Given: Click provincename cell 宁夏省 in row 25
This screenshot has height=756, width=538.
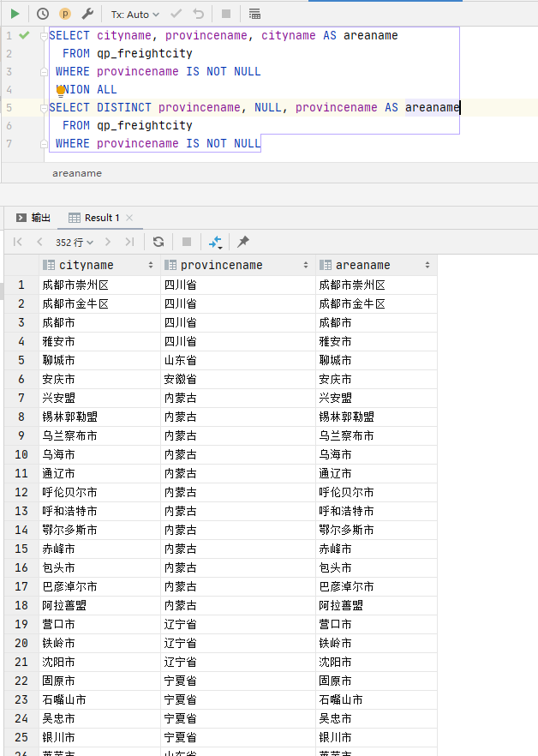Looking at the screenshot, I should click(238, 737).
